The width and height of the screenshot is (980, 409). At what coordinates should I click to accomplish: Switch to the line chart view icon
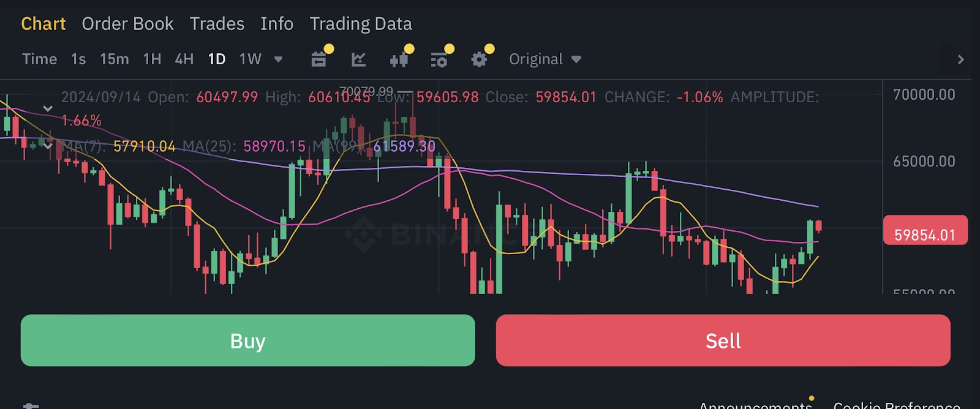(x=359, y=59)
